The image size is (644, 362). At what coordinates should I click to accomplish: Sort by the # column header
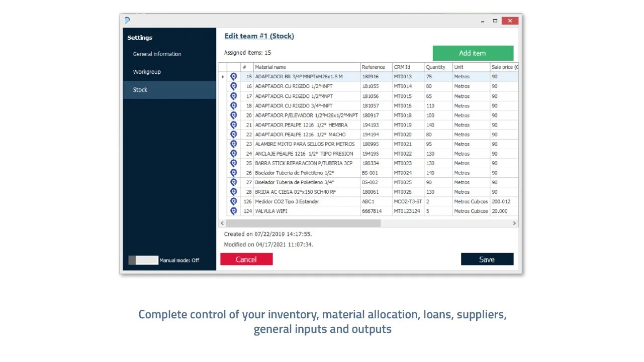[247, 67]
